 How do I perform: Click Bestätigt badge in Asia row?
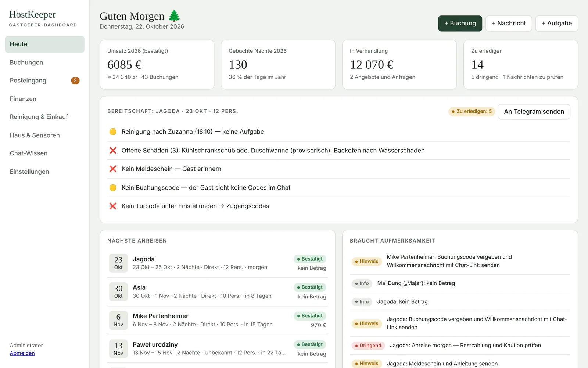[310, 287]
